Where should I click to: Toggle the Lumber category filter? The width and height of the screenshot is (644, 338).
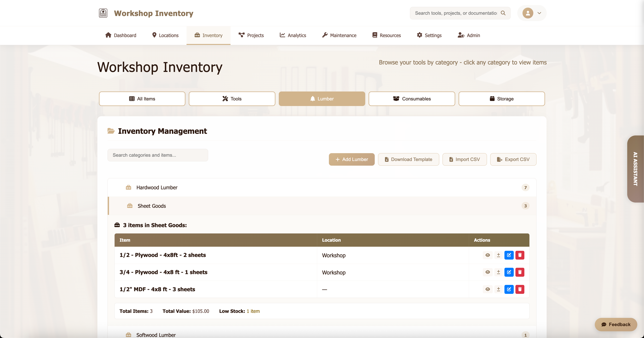click(322, 99)
